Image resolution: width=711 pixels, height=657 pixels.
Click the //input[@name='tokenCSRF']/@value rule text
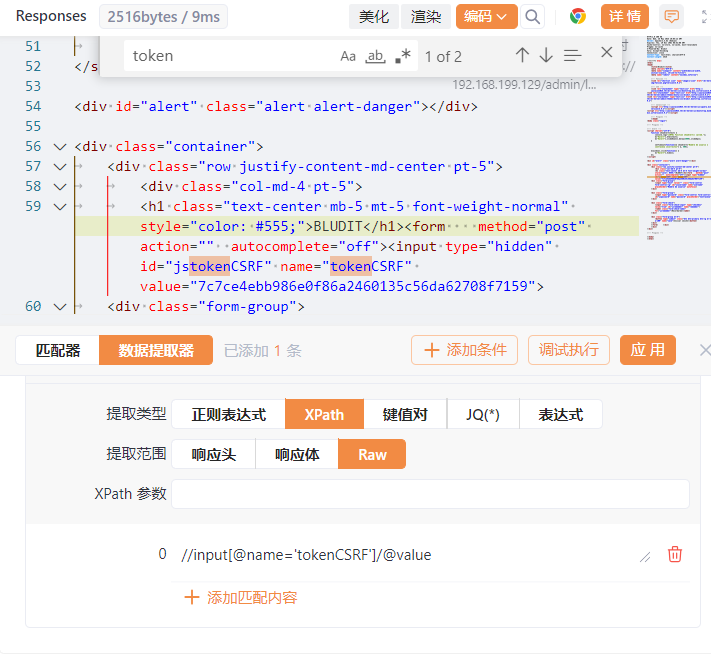click(x=306, y=555)
